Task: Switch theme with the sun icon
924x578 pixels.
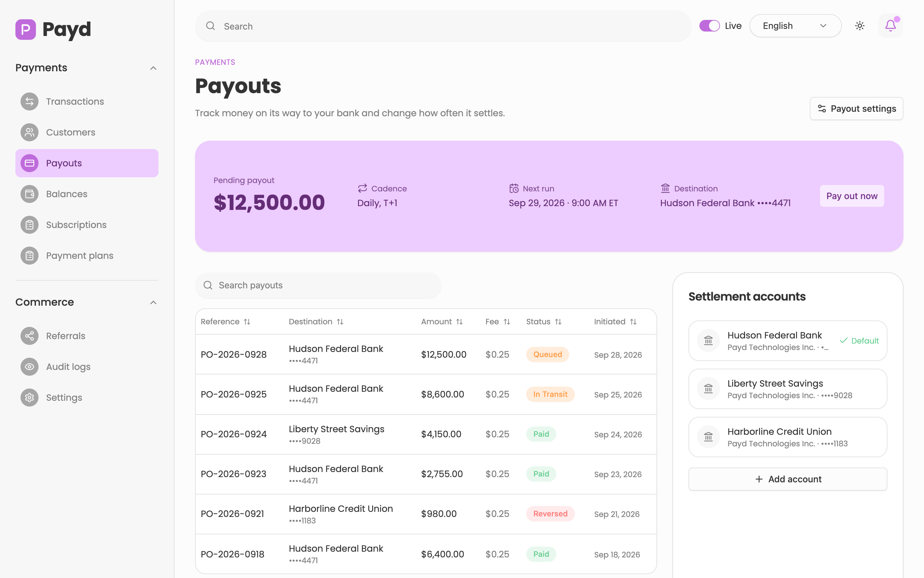Action: [860, 26]
